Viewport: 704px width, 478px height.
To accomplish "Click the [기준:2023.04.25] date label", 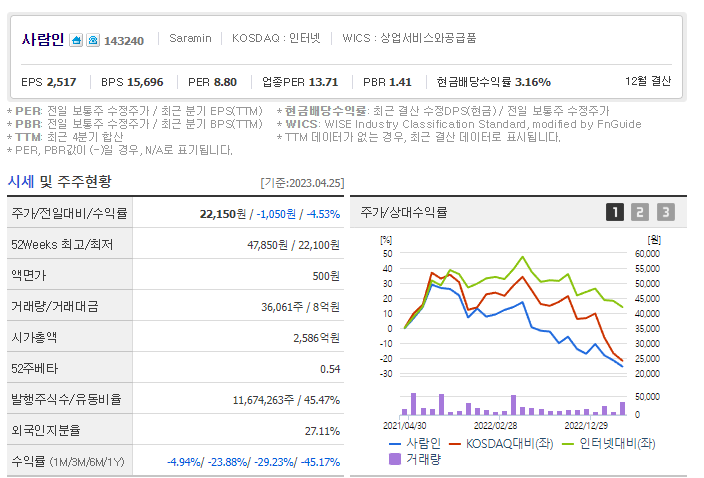I will (302, 183).
